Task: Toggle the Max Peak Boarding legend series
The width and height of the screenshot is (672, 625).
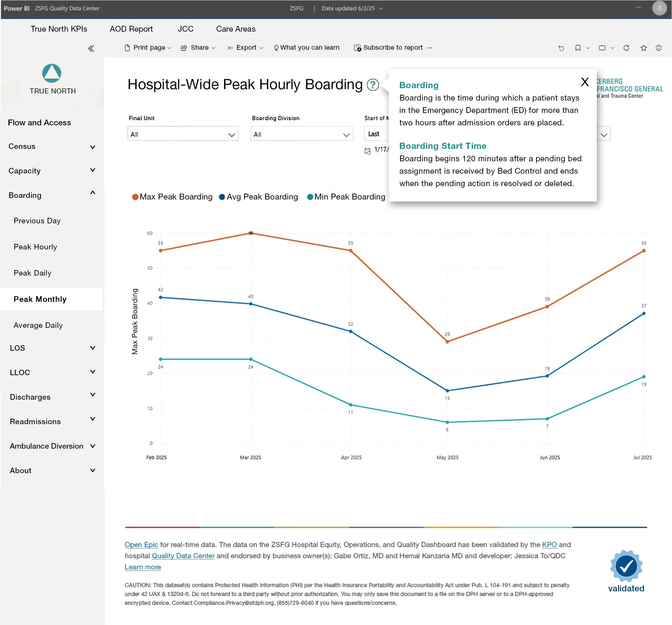Action: (172, 197)
